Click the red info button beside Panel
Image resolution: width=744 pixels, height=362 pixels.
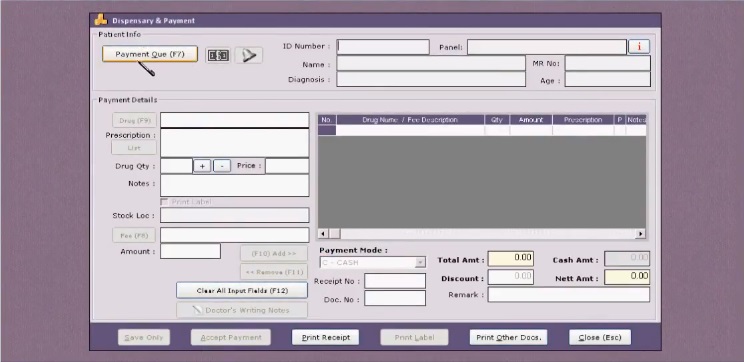click(639, 46)
